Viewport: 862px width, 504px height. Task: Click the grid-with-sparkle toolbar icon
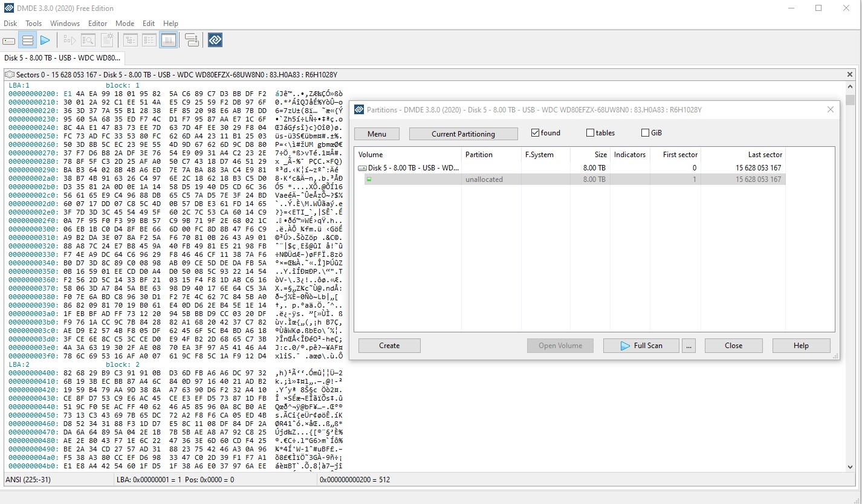coord(107,40)
